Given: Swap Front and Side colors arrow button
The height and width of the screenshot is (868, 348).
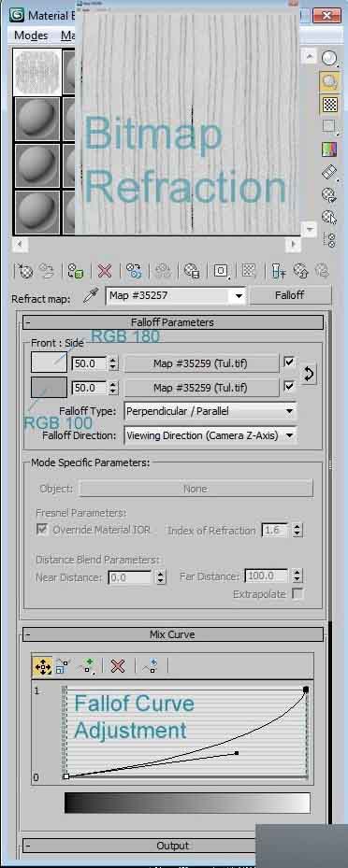Looking at the screenshot, I should point(309,375).
